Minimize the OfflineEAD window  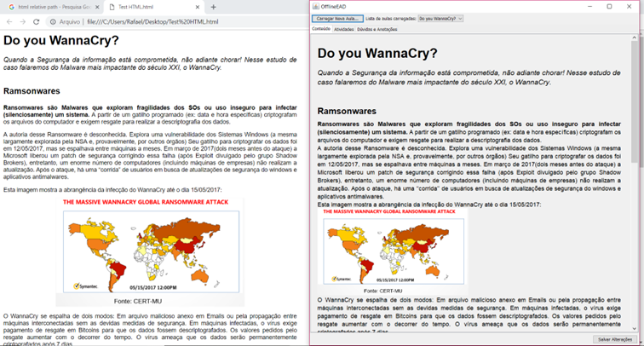click(588, 6)
